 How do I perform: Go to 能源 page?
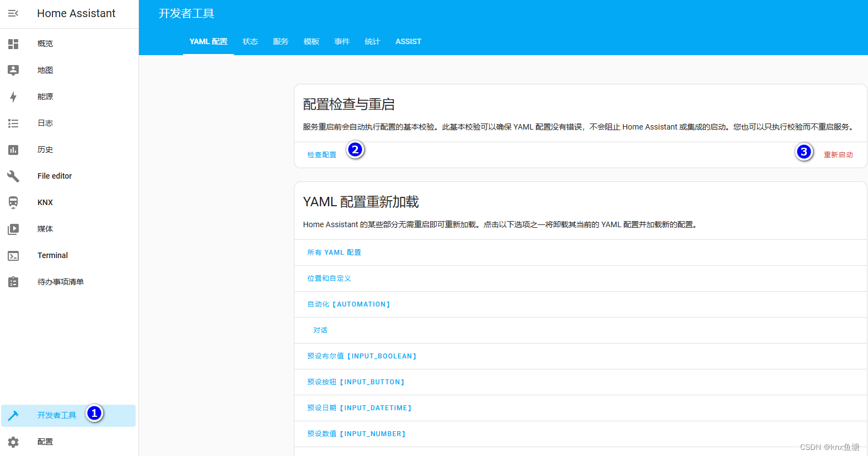tap(68, 96)
